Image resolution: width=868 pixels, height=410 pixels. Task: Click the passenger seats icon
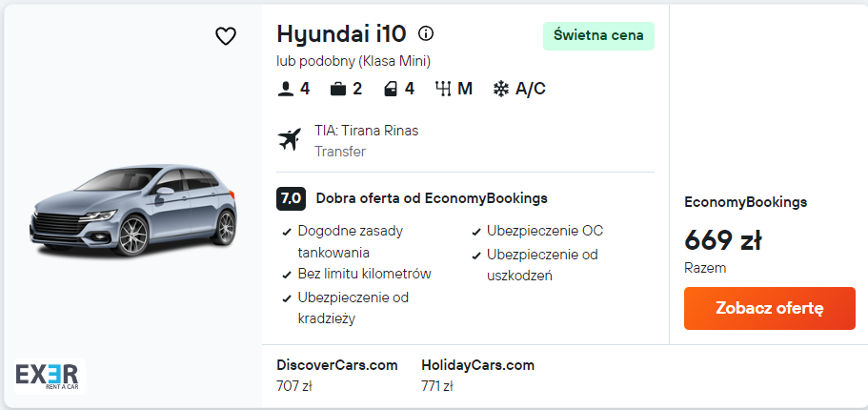(x=285, y=89)
